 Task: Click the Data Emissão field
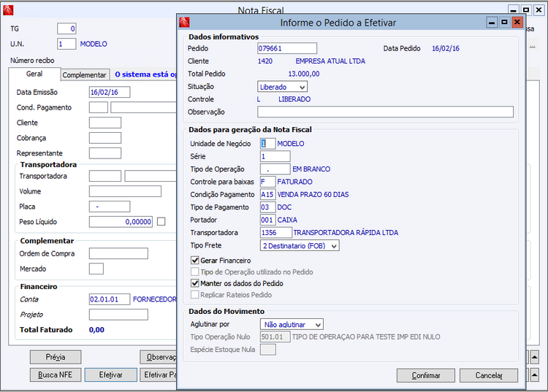tap(110, 92)
